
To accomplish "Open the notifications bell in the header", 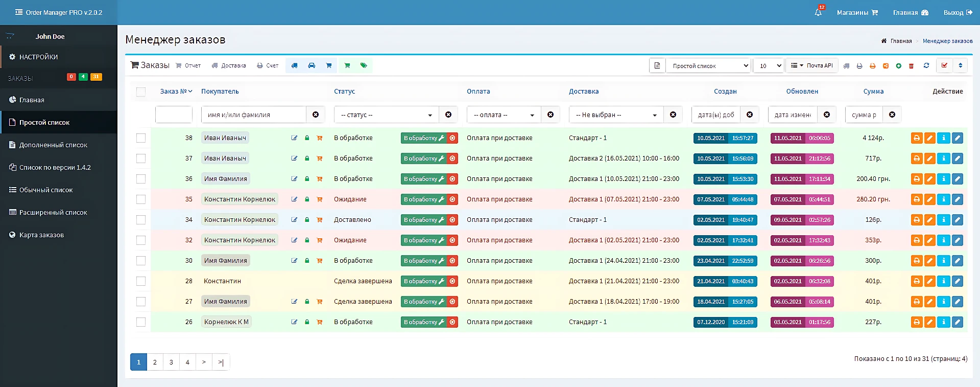I will tap(819, 12).
